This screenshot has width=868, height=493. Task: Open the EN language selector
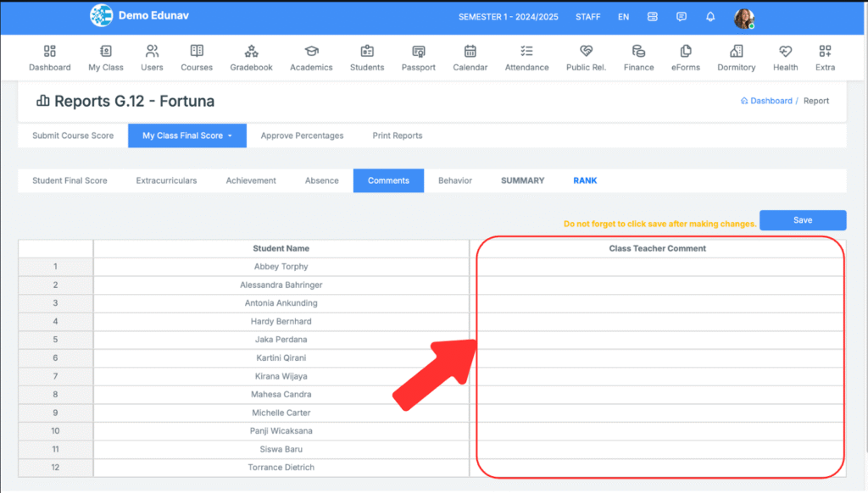[623, 17]
